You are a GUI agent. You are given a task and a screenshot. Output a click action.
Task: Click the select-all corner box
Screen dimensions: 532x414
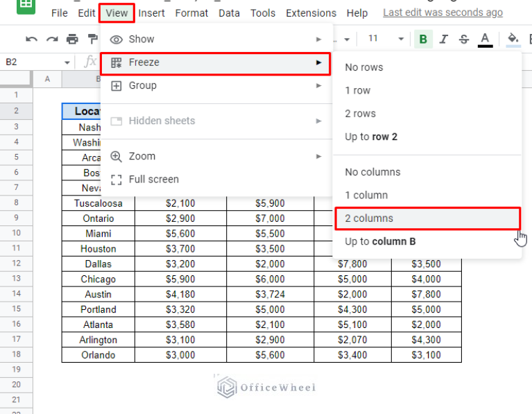(16, 79)
